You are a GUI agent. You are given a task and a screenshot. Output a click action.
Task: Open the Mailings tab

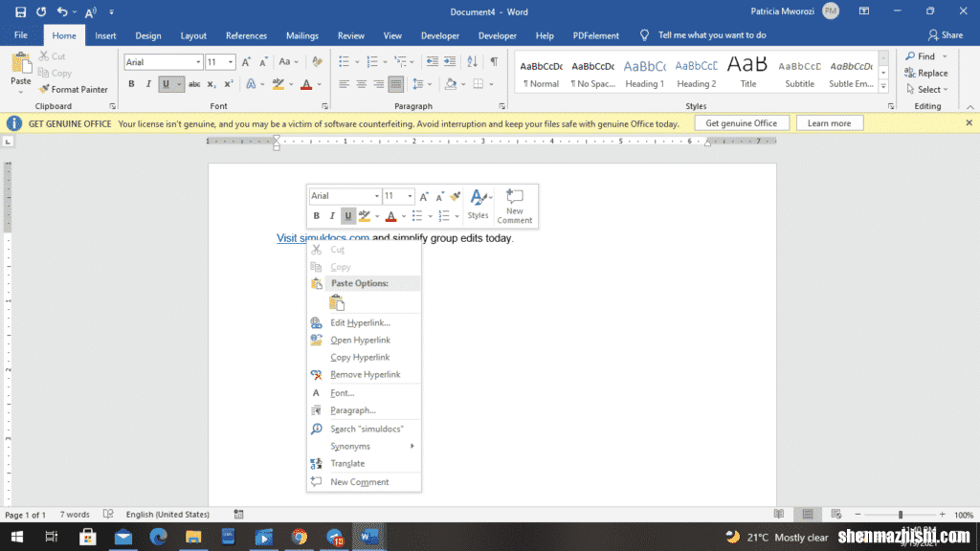coord(302,35)
